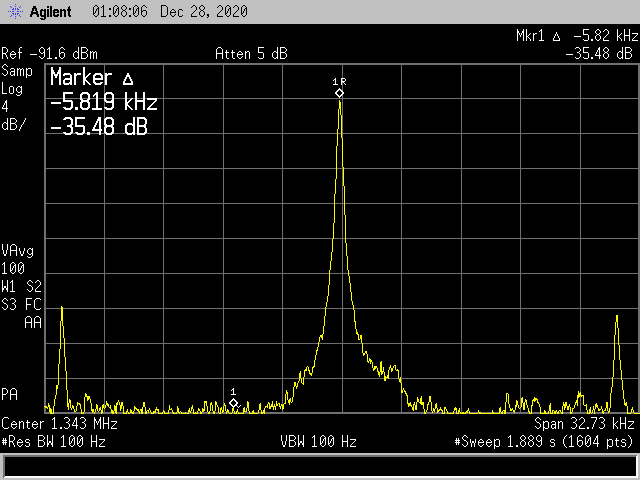Click the Log scale indicator
This screenshot has height=480, width=640.
tap(12, 88)
